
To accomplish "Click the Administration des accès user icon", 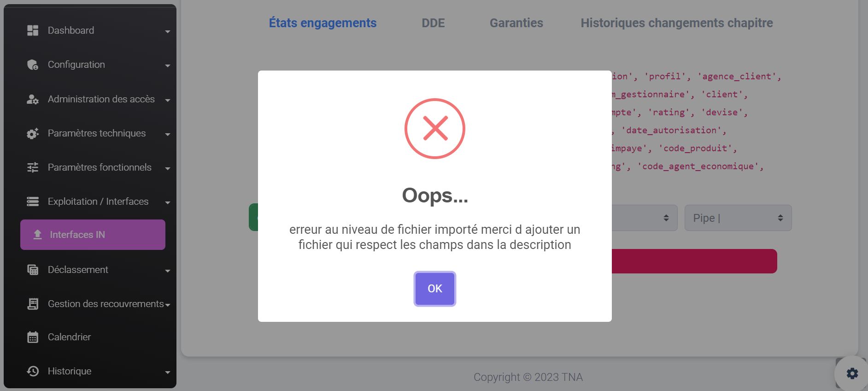I will 33,99.
